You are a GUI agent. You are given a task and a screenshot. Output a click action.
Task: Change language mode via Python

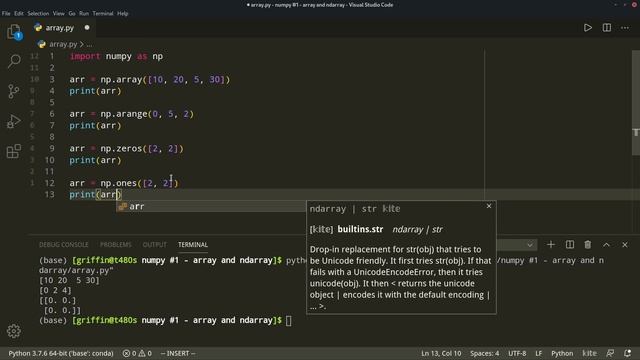click(562, 353)
